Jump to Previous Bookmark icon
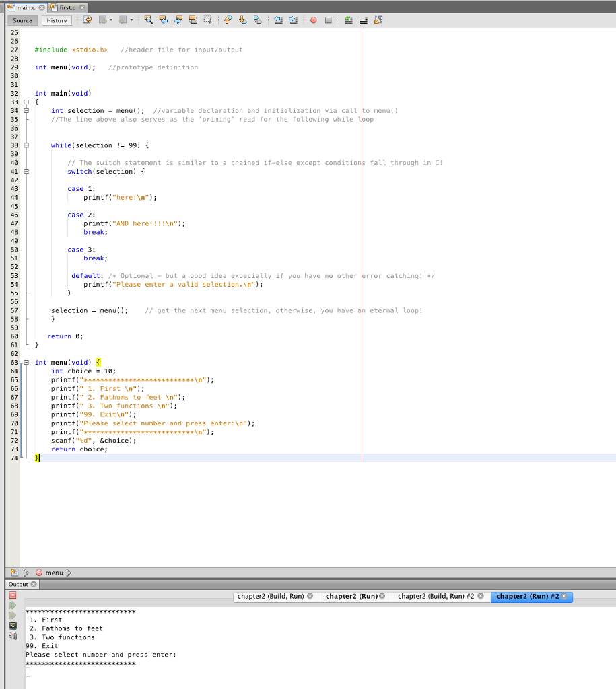Image resolution: width=616 pixels, height=689 pixels. pyautogui.click(x=228, y=20)
